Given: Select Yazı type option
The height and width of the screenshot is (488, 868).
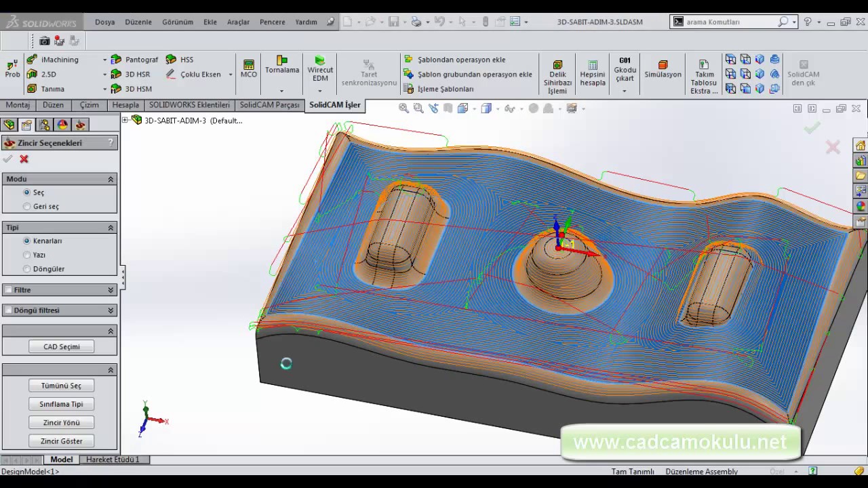Looking at the screenshot, I should click(x=27, y=255).
